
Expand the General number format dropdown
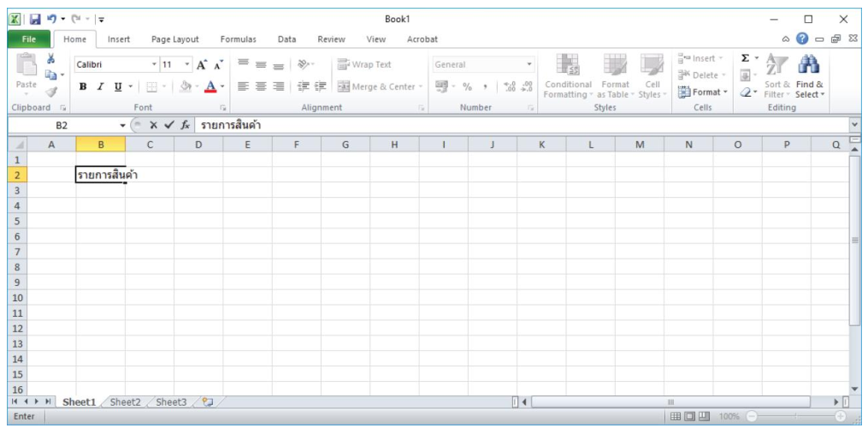pos(529,64)
